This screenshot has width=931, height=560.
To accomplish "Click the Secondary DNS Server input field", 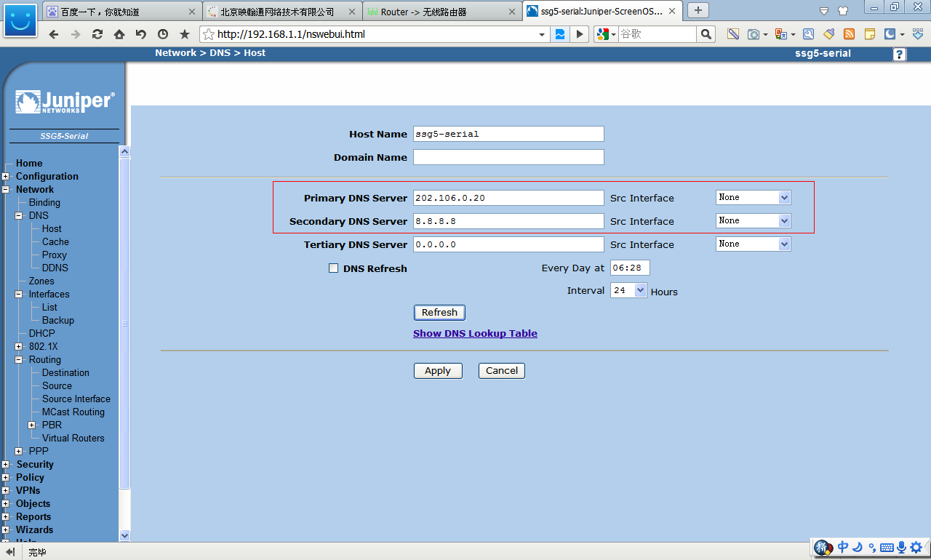I will [x=508, y=221].
